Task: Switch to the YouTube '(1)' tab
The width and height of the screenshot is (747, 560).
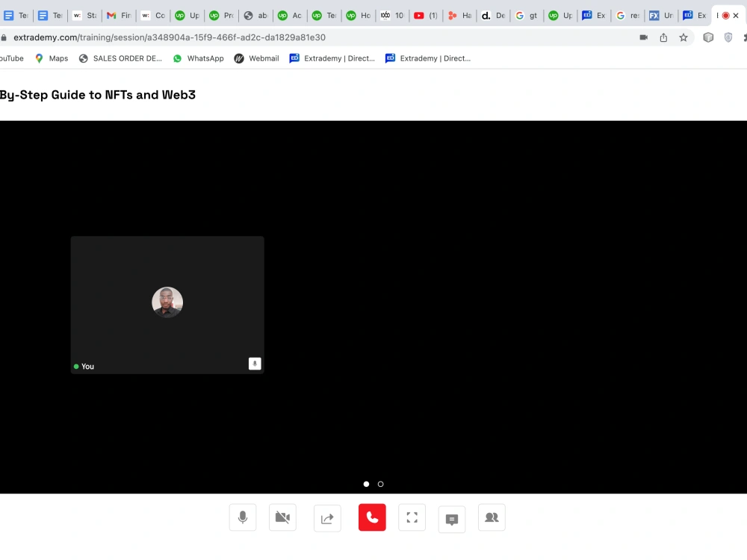Action: point(426,15)
